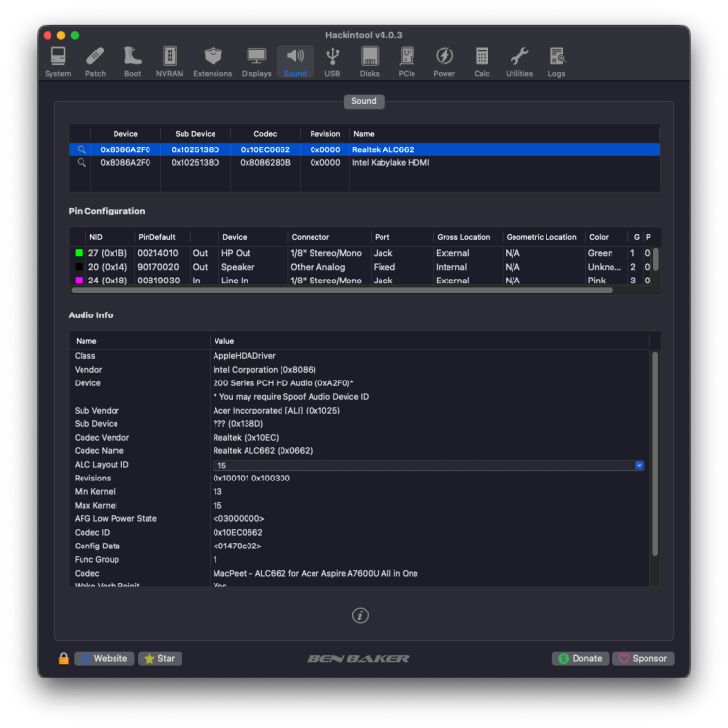Click the Spoof Audio Device ID note

pyautogui.click(x=290, y=396)
